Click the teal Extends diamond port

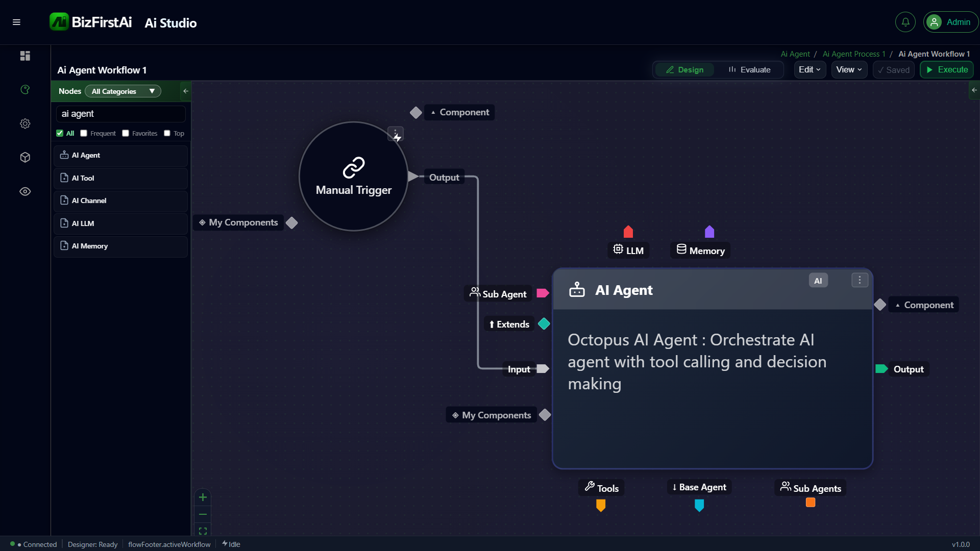pos(544,324)
